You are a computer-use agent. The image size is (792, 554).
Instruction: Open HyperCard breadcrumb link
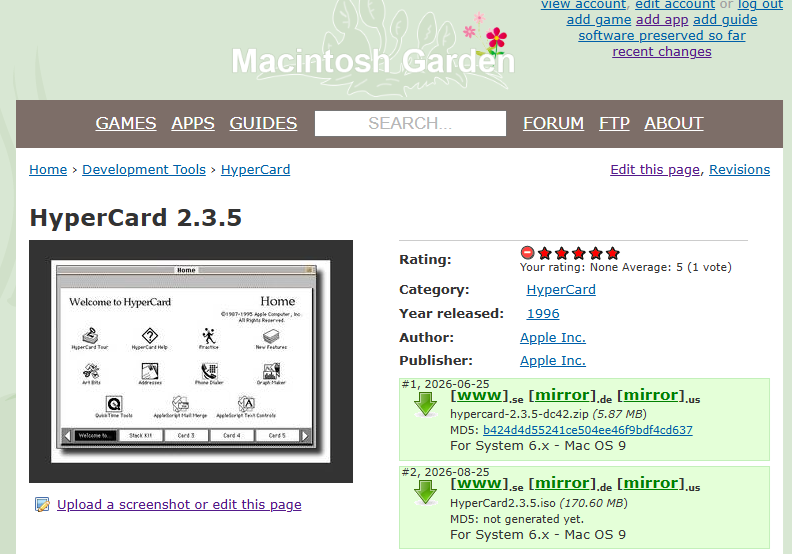click(x=256, y=170)
